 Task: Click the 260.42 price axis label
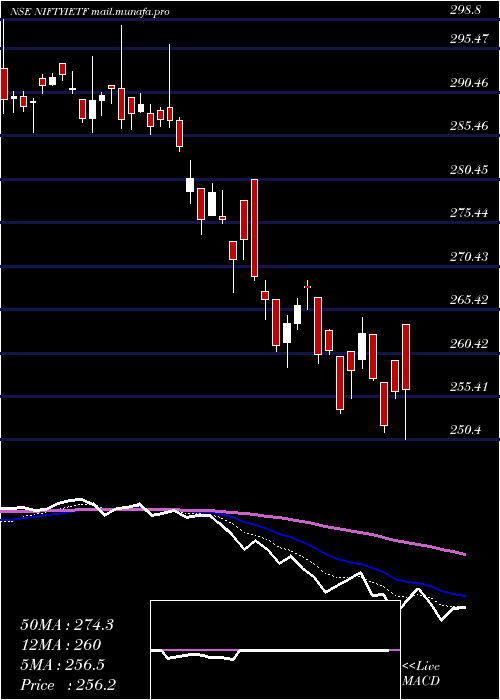468,344
